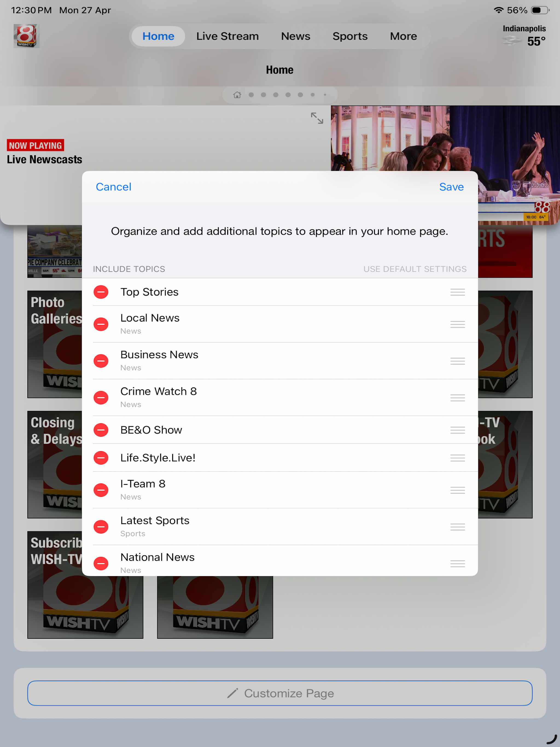Select the National News topic row
Image resolution: width=560 pixels, height=747 pixels.
pyautogui.click(x=280, y=561)
